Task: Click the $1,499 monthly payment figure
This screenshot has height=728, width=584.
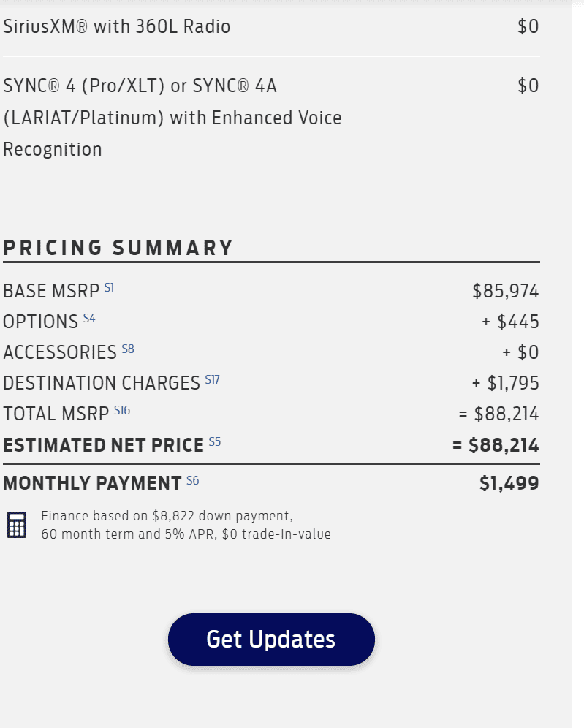Action: (x=509, y=483)
